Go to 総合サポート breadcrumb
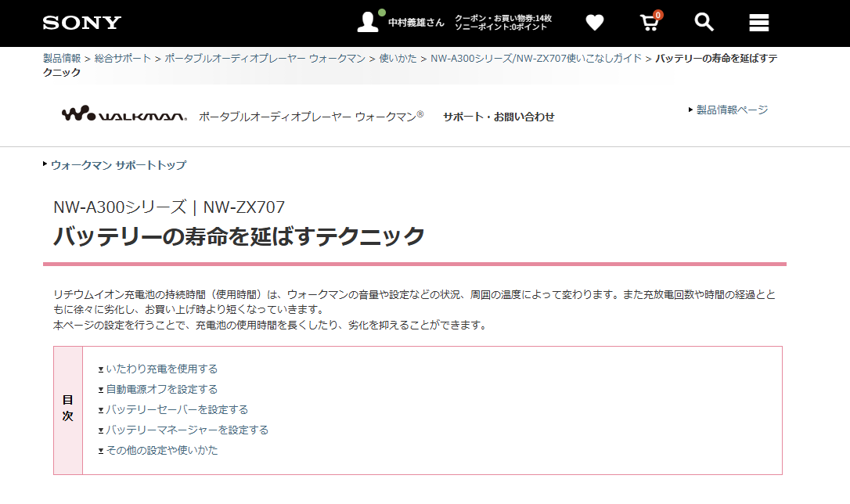 click(x=123, y=58)
